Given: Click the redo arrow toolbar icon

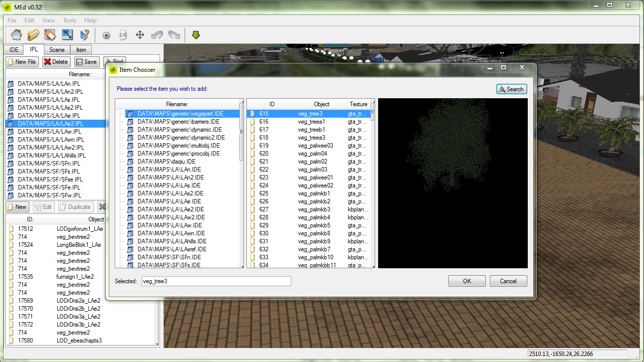Looking at the screenshot, I should click(x=174, y=35).
